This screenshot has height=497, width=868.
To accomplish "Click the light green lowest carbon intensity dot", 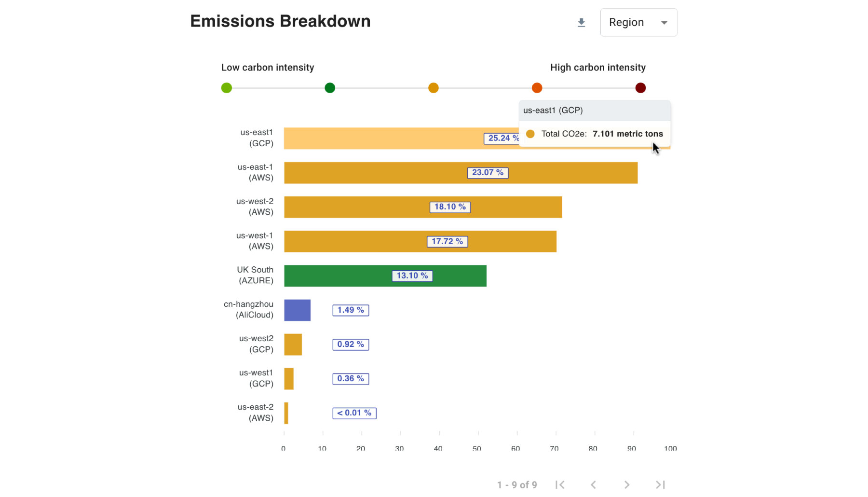I will coord(227,88).
